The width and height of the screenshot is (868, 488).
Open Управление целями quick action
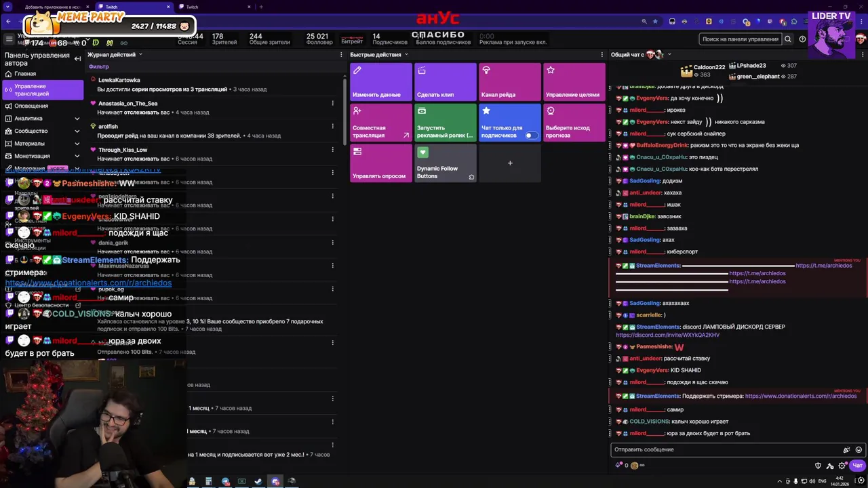[x=574, y=82]
